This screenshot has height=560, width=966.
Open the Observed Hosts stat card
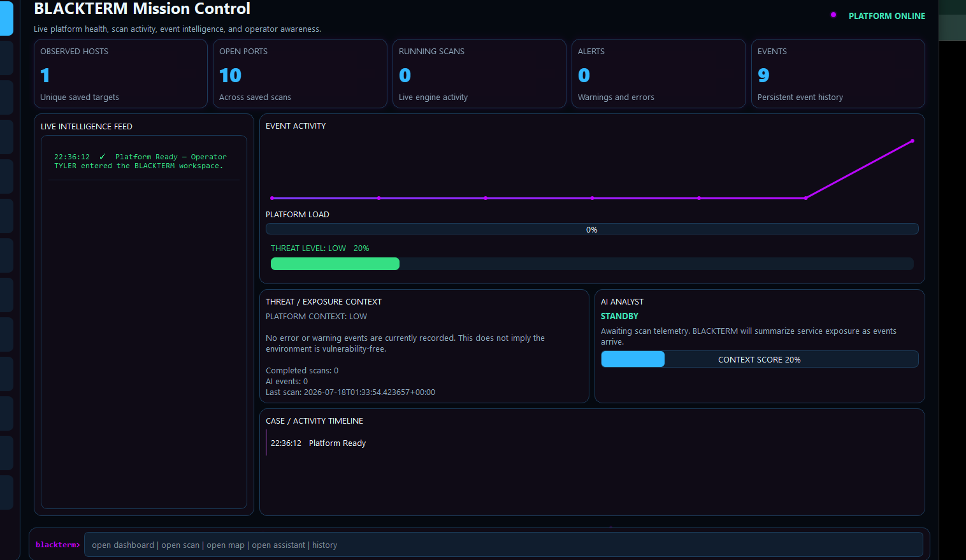tap(120, 74)
